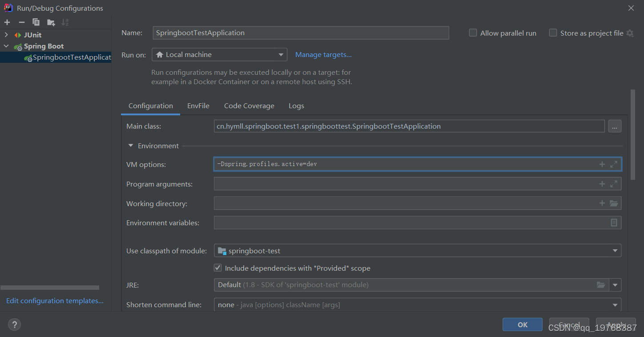Click the VM options input field

tap(417, 164)
